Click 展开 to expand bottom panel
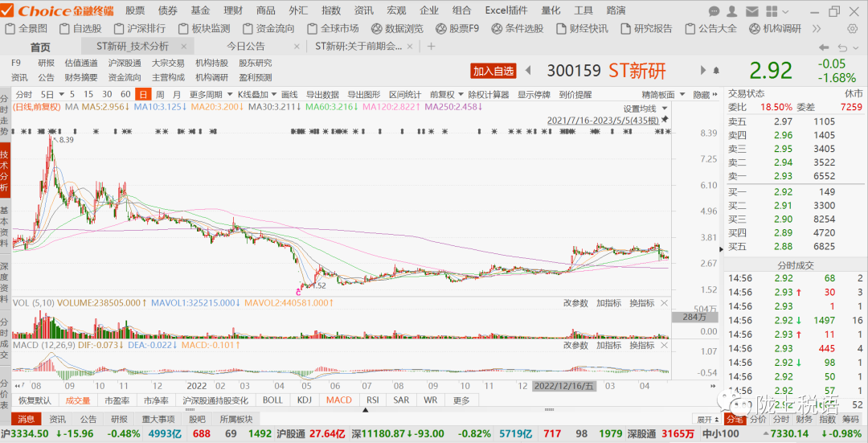This screenshot has width=868, height=443. [707, 419]
